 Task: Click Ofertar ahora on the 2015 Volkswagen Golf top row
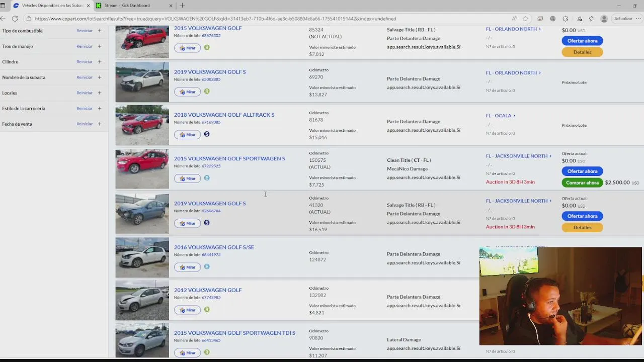tap(582, 41)
